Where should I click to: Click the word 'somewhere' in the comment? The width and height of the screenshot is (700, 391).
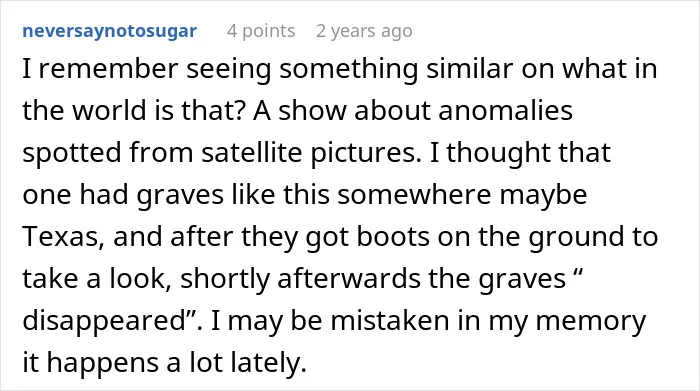click(414, 196)
